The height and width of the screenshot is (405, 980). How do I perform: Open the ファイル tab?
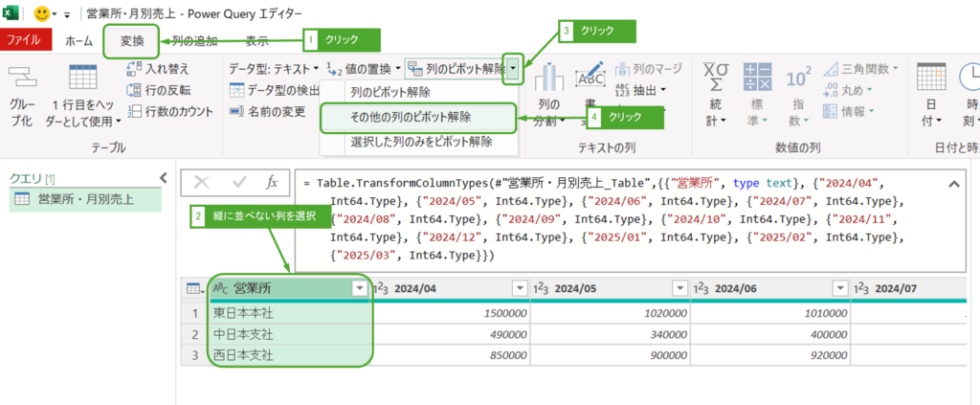click(24, 41)
